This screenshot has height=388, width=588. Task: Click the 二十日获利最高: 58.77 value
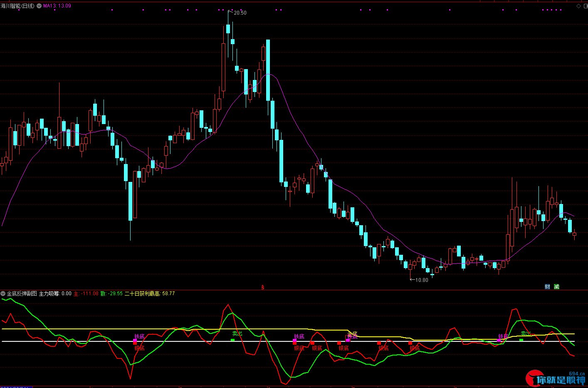coord(150,293)
